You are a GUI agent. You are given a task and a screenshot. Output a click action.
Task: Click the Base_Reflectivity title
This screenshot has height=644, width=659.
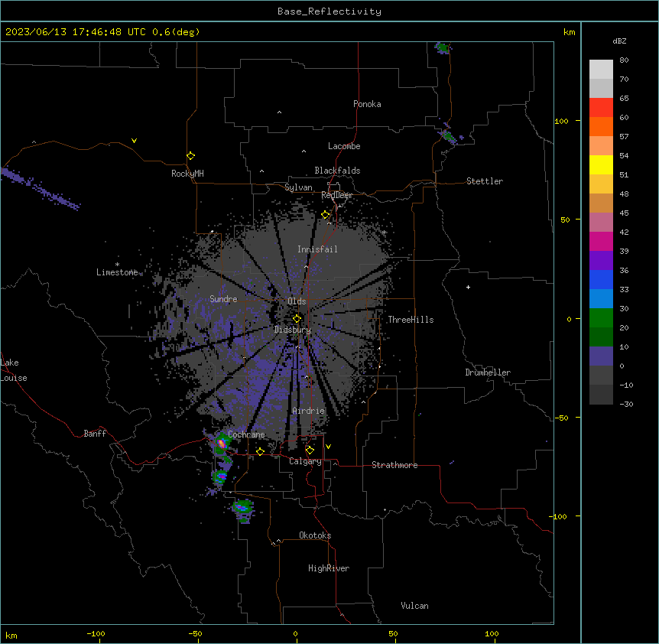329,11
